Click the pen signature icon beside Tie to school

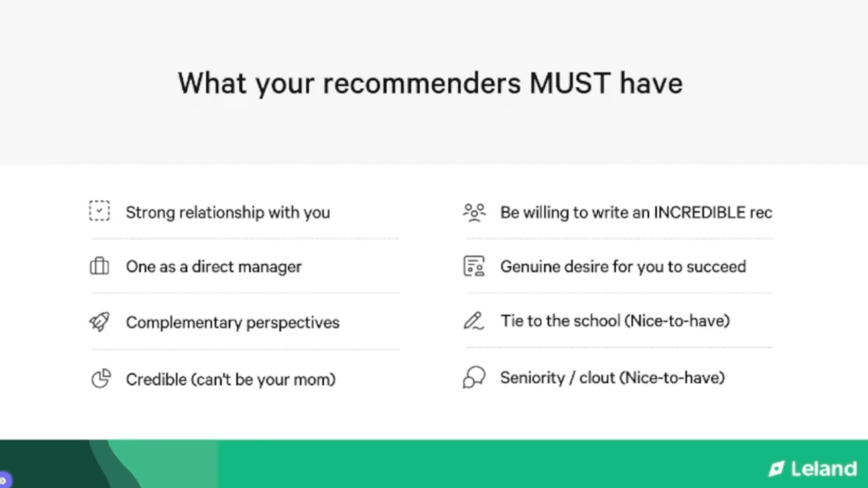[474, 321]
